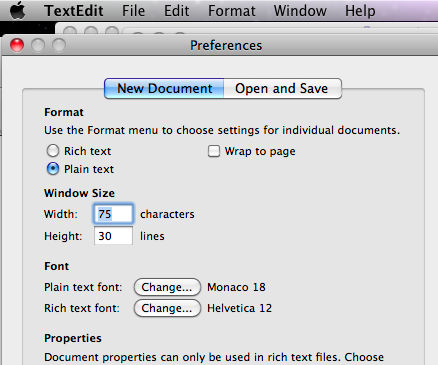The width and height of the screenshot is (438, 365).
Task: Switch to the New Document tab
Action: coord(164,88)
